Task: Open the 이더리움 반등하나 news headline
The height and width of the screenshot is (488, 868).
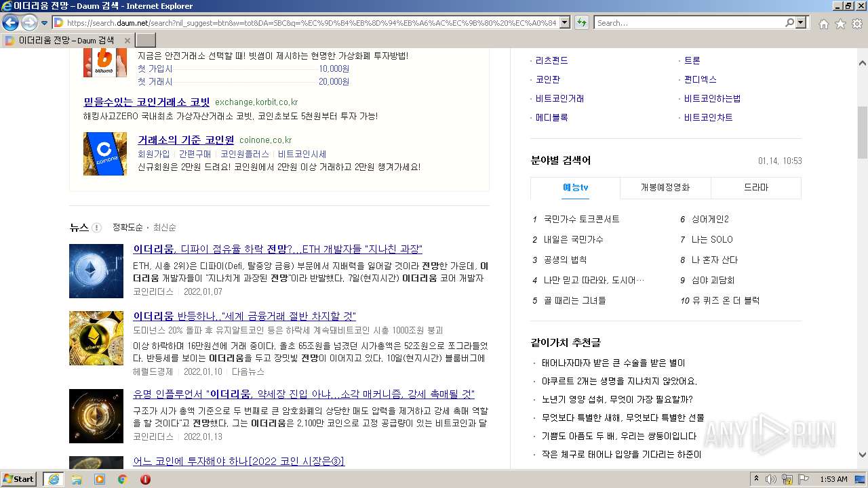Action: pyautogui.click(x=245, y=317)
